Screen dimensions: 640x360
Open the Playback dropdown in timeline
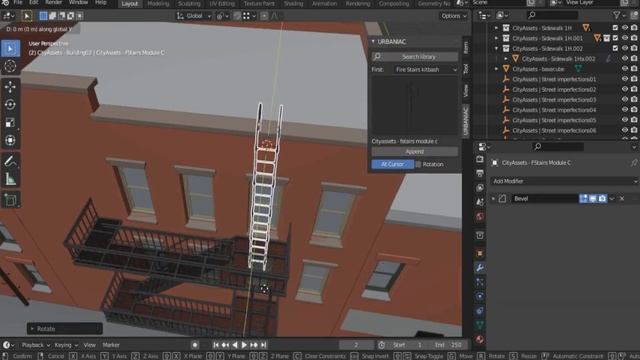(35, 345)
